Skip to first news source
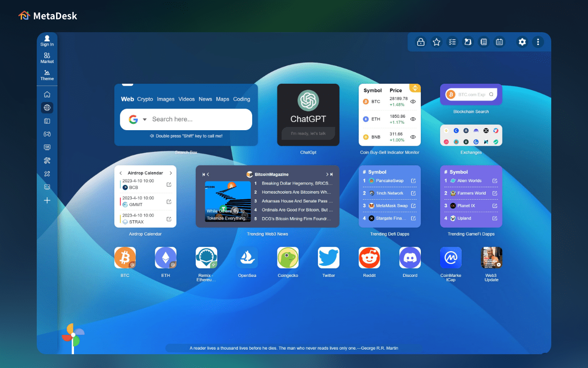 pos(204,174)
